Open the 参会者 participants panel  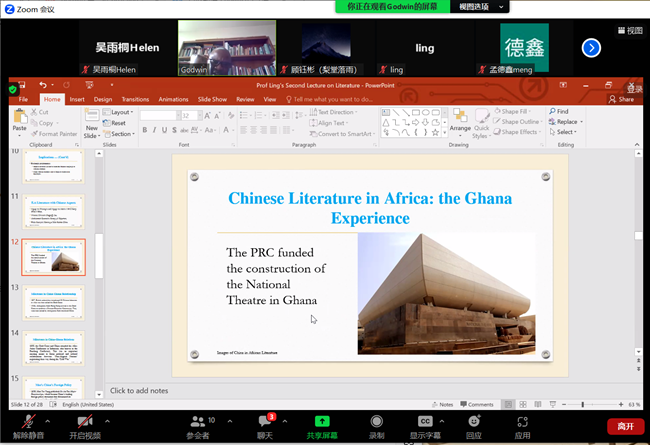click(197, 424)
